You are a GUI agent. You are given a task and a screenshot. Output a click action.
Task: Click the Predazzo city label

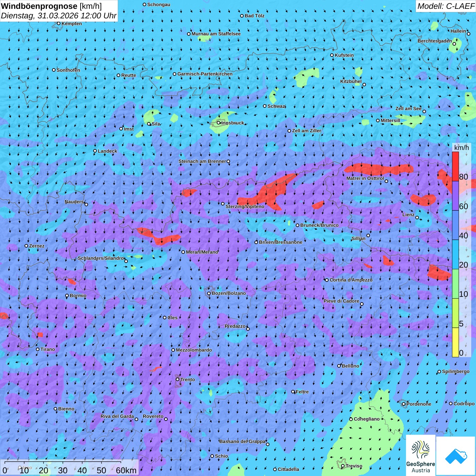(235, 326)
